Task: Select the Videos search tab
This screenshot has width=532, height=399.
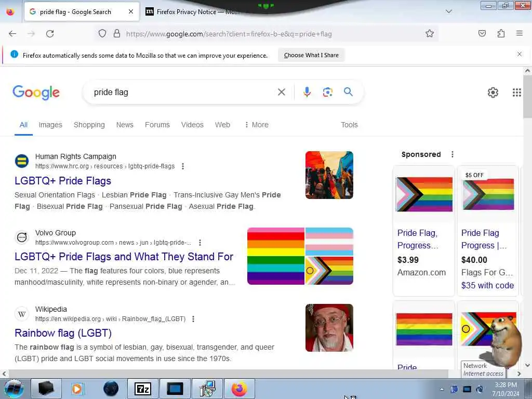Action: coord(192,125)
